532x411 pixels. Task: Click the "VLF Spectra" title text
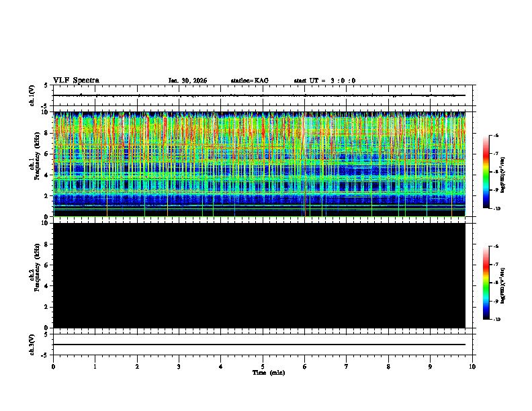pos(76,81)
